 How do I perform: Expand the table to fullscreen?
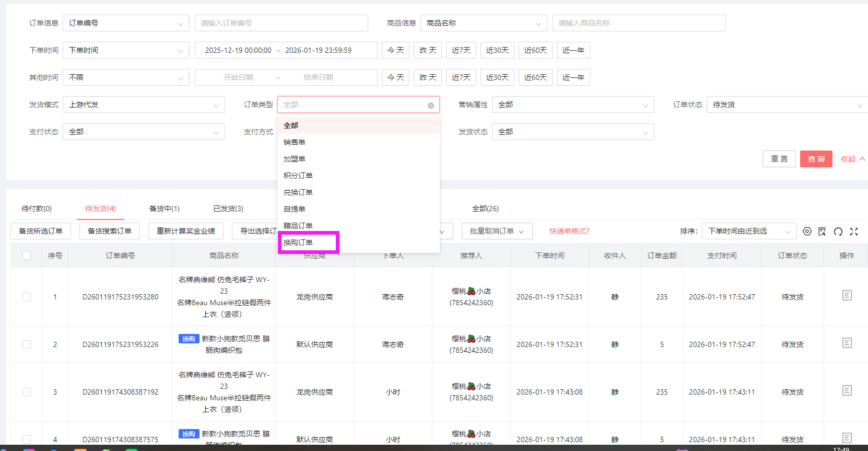[854, 232]
